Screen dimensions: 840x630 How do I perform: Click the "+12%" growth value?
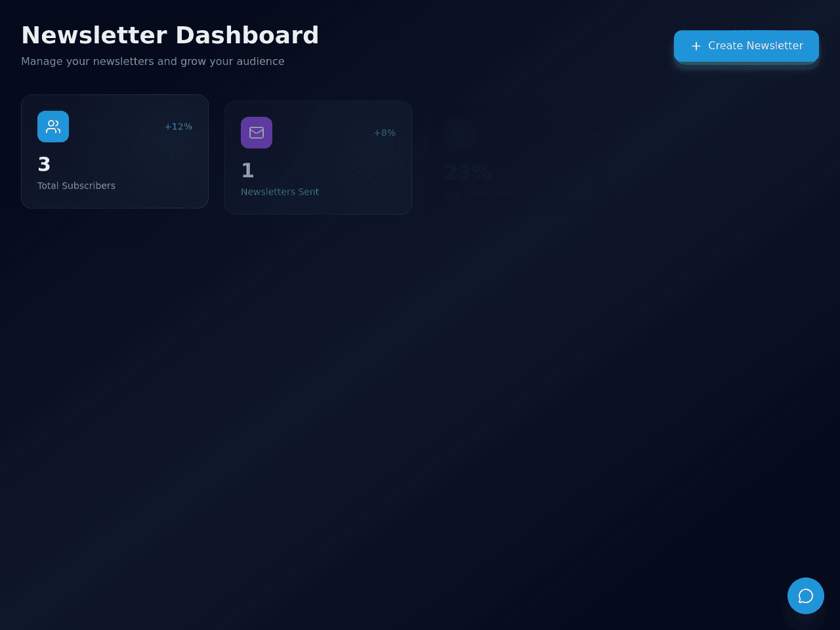tap(178, 127)
